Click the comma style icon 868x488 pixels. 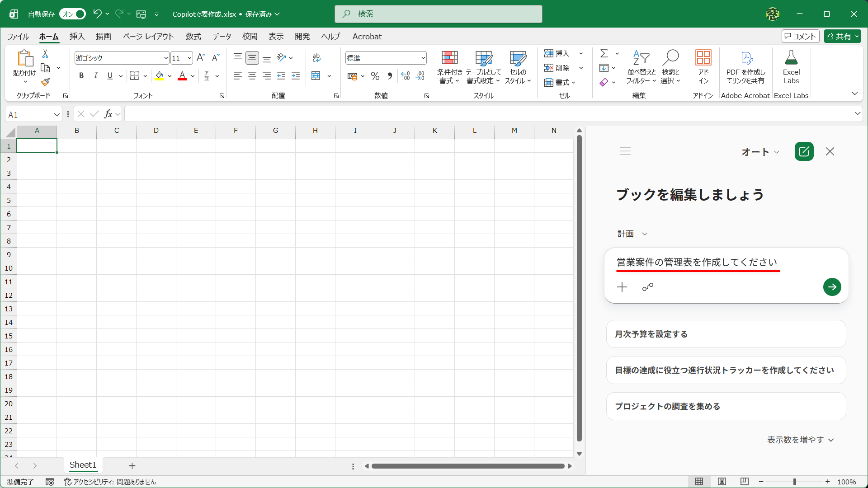pos(390,76)
